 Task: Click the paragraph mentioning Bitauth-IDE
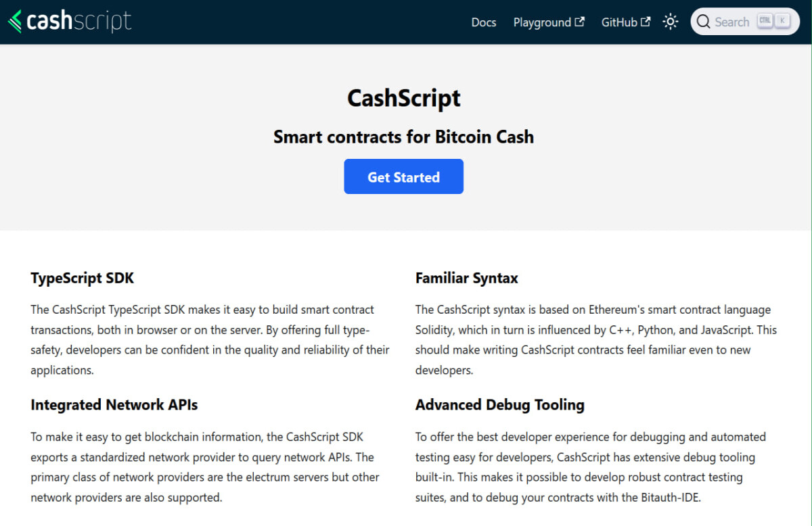[x=591, y=467]
